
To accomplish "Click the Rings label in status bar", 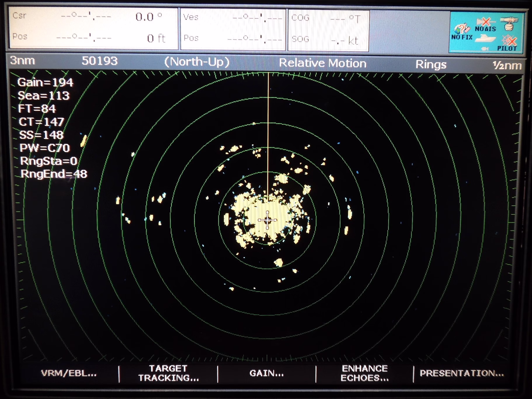I will 431,64.
